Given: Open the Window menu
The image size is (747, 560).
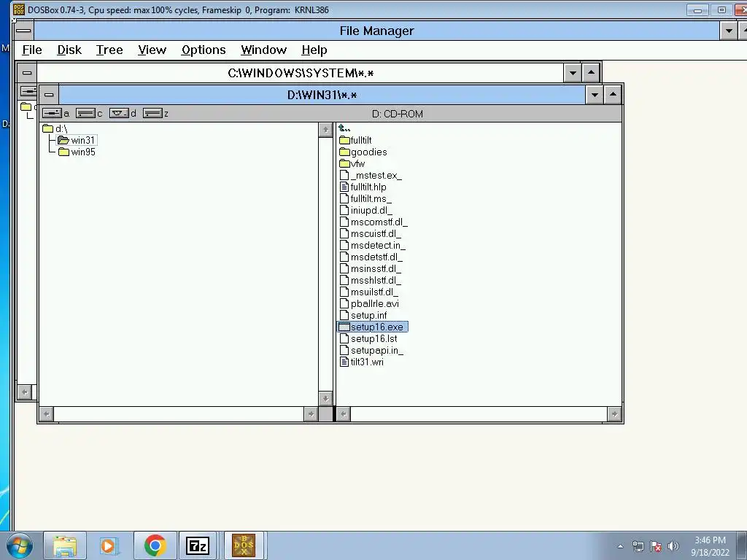Looking at the screenshot, I should (263, 50).
